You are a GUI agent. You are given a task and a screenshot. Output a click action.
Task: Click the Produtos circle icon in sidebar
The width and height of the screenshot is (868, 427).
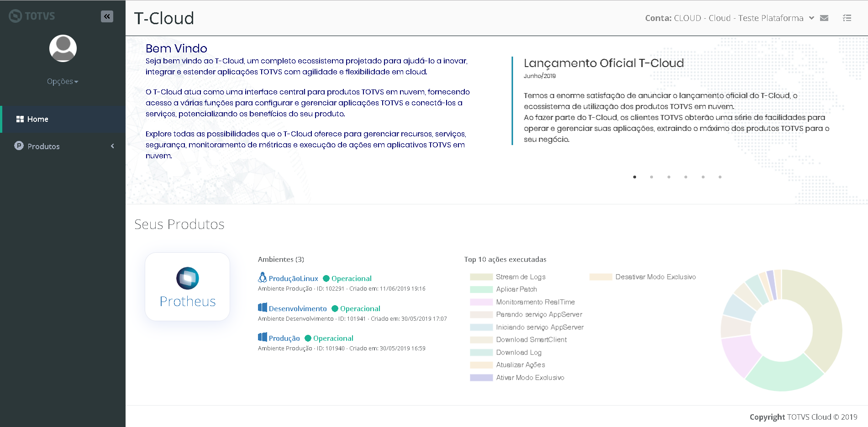pyautogui.click(x=19, y=146)
